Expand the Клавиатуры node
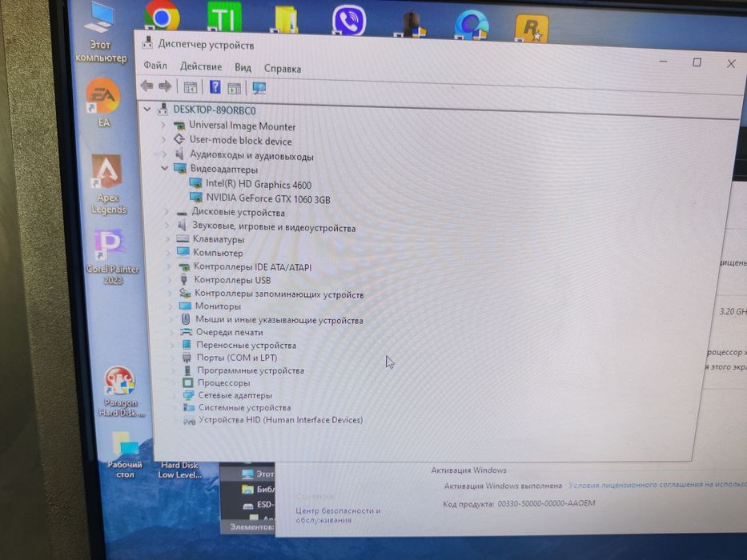Viewport: 747px width, 560px height. click(167, 238)
